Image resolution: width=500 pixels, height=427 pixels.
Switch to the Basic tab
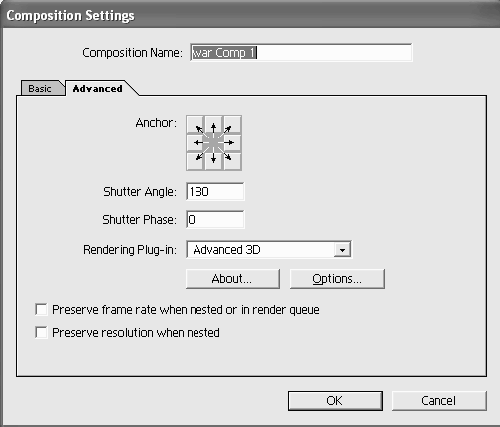pyautogui.click(x=41, y=88)
